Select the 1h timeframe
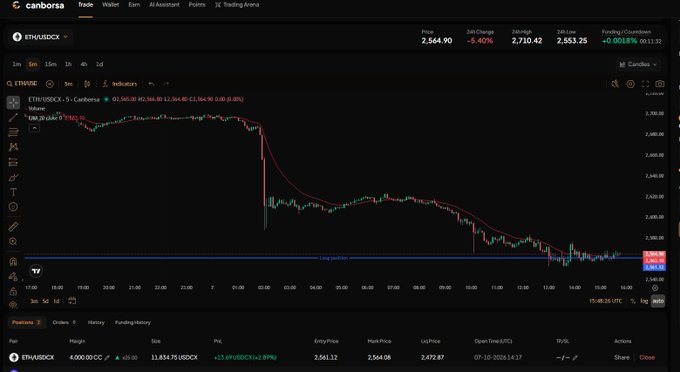This screenshot has height=372, width=680. [68, 64]
